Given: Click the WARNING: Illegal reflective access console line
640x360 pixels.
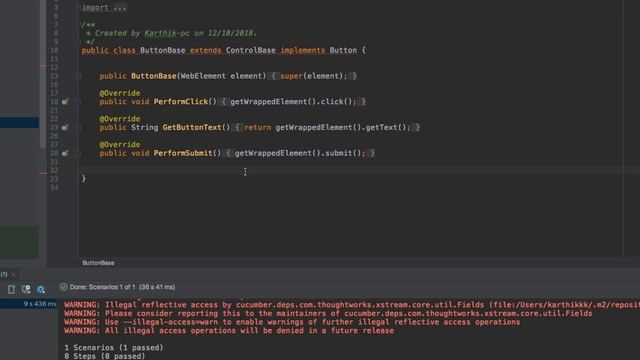Looking at the screenshot, I should (352, 304).
